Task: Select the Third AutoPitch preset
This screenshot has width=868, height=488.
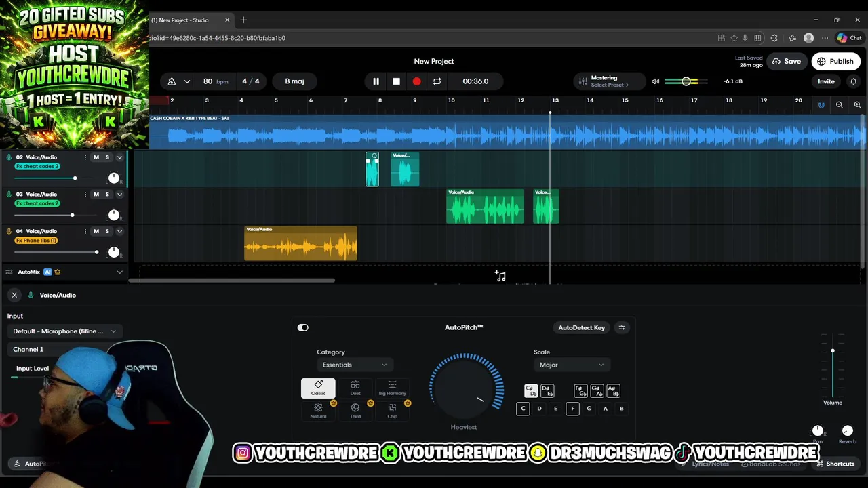Action: [355, 411]
